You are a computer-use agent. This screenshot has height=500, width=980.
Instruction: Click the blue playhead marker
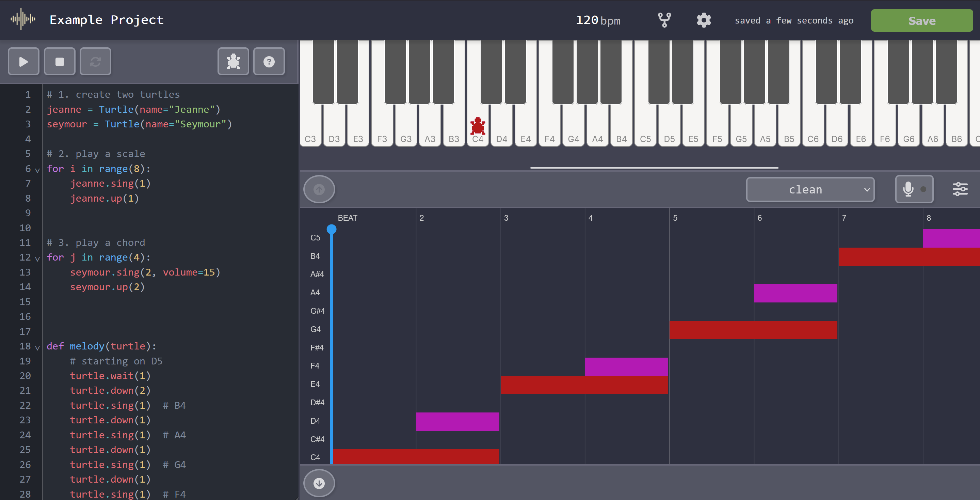[331, 229]
